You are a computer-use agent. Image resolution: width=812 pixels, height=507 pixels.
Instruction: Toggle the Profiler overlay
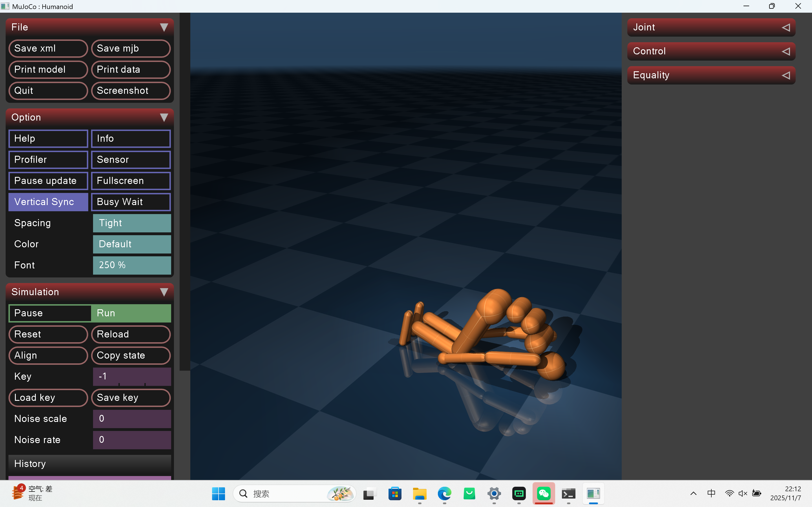click(48, 160)
